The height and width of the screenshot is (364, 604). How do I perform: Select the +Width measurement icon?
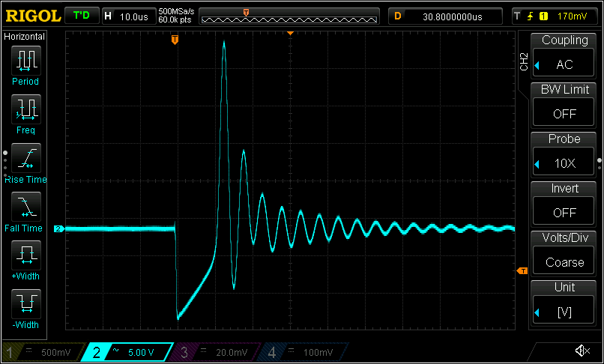25,255
